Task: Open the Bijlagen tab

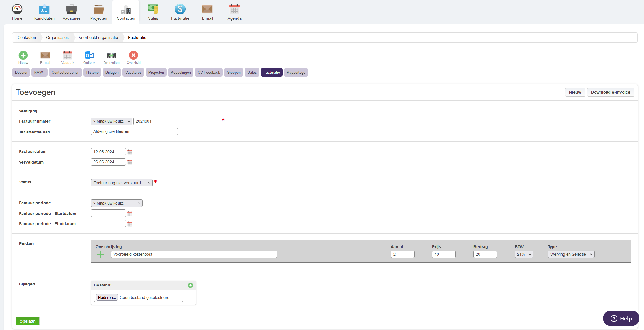Action: [112, 72]
